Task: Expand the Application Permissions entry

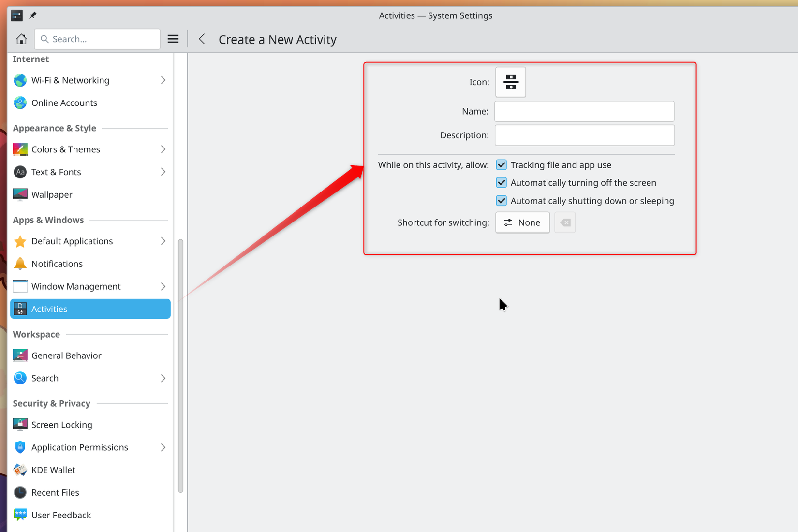Action: coord(163,447)
